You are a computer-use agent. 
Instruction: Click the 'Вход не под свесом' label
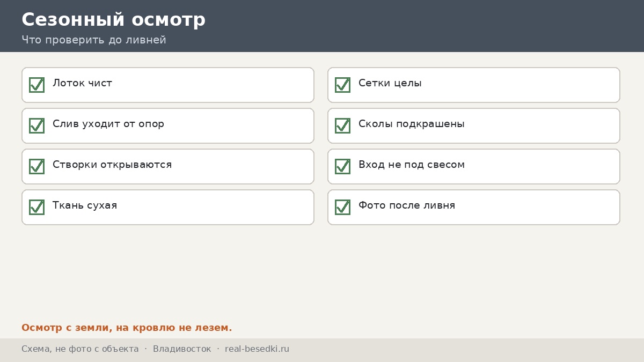click(x=412, y=165)
